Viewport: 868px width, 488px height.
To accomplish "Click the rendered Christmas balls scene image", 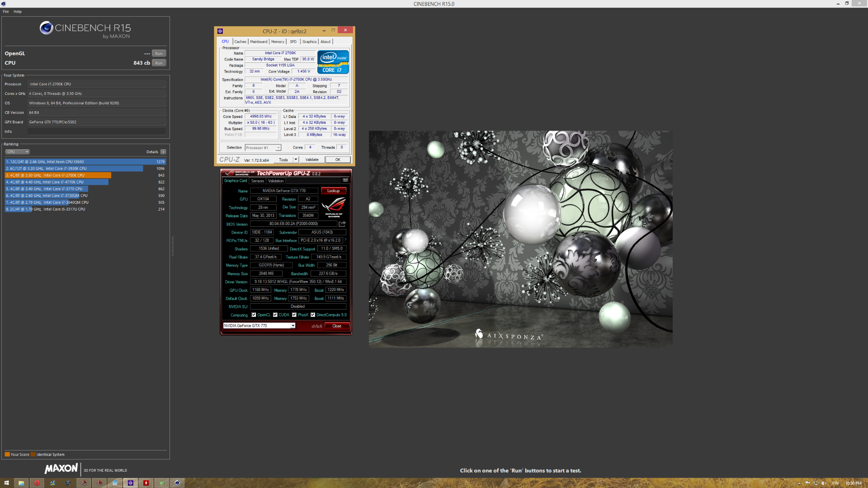I will (x=520, y=239).
